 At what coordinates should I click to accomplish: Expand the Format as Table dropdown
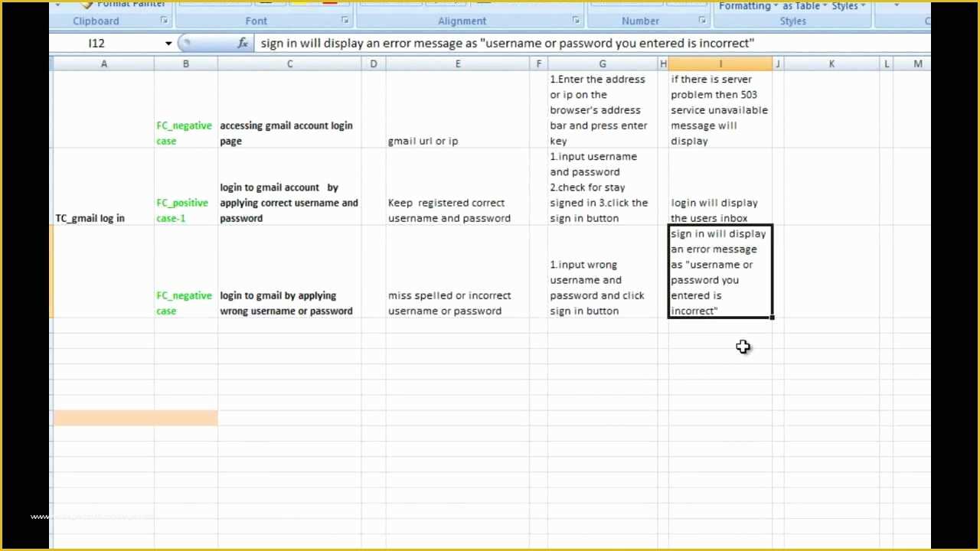pyautogui.click(x=825, y=6)
